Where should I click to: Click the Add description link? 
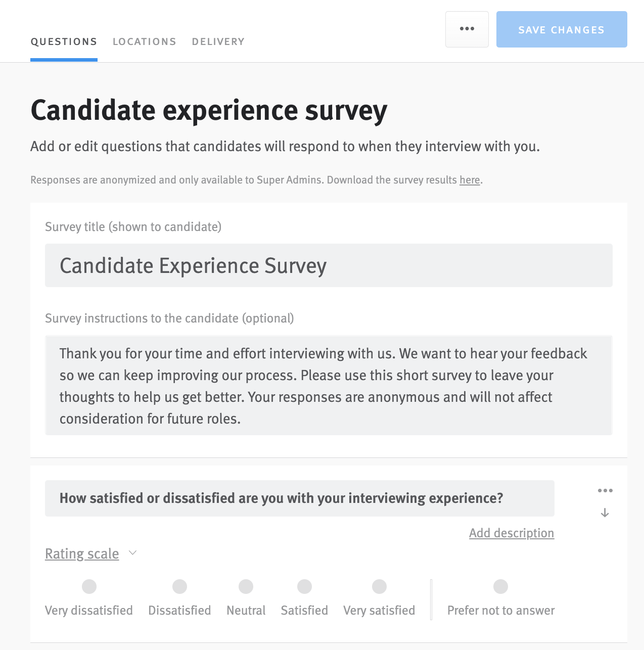[511, 533]
